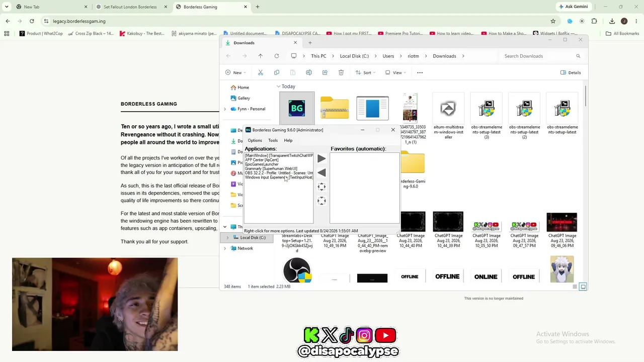Viewport: 644px width, 362px height.
Task: Open the See more (three dots) menu
Action: [420, 72]
